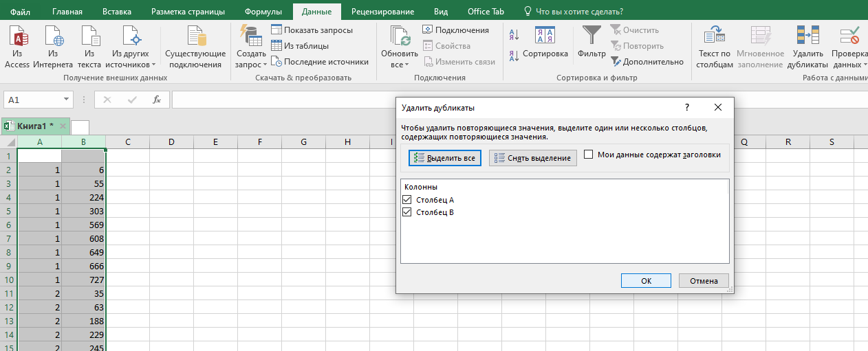This screenshot has height=351, width=868.
Task: Click the Из текста import icon
Action: pyautogui.click(x=89, y=37)
